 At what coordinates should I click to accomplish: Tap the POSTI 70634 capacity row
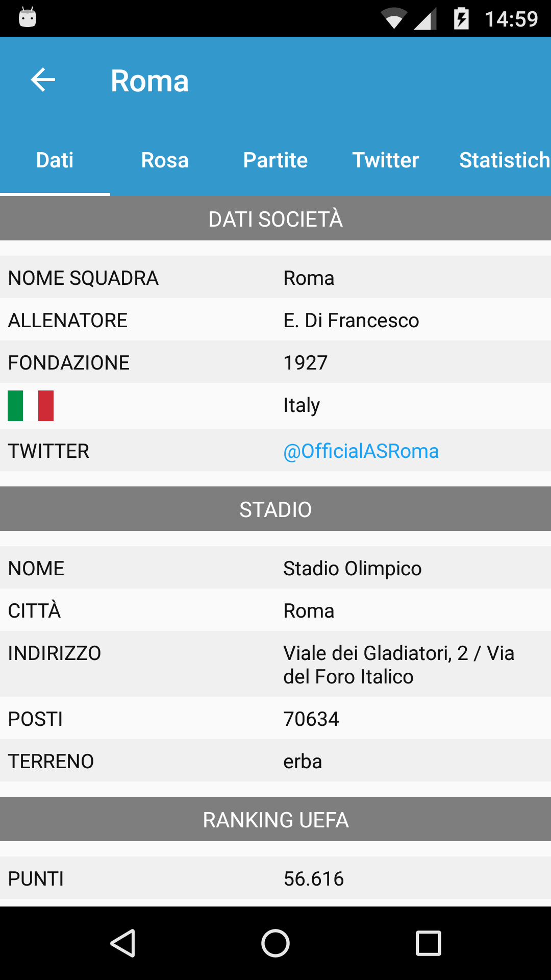coord(275,718)
